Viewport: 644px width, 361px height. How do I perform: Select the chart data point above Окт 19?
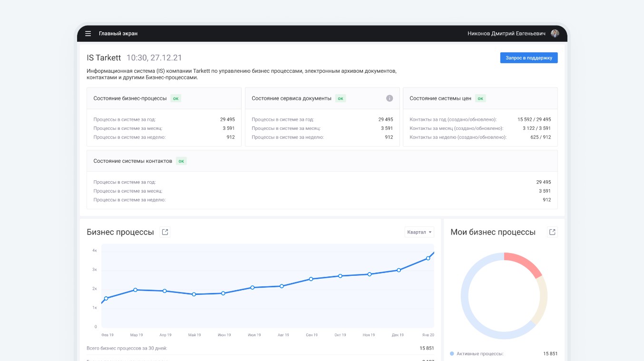point(340,276)
